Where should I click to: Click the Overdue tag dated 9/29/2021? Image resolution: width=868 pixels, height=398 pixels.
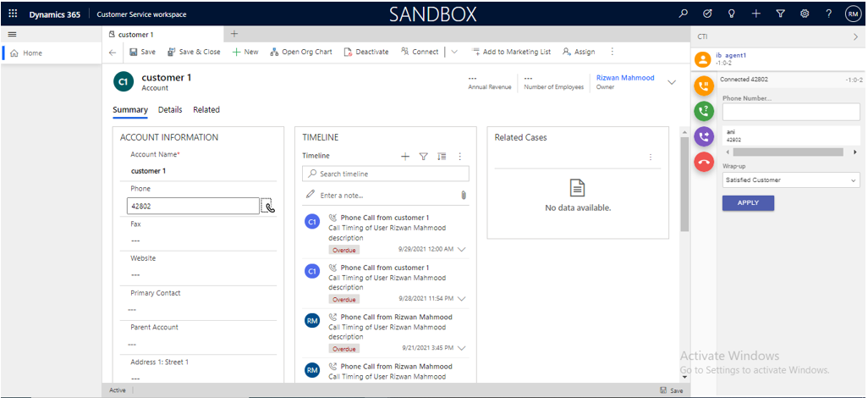[343, 250]
